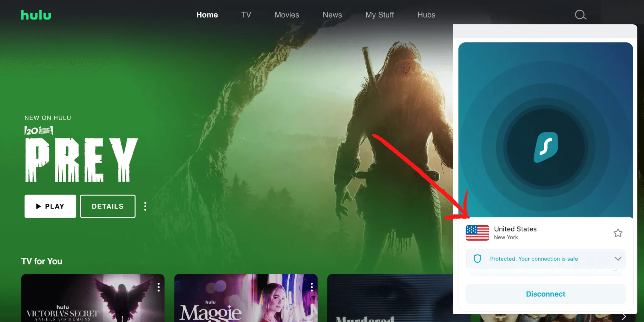Click the New York server label
The image size is (644, 322).
point(506,237)
